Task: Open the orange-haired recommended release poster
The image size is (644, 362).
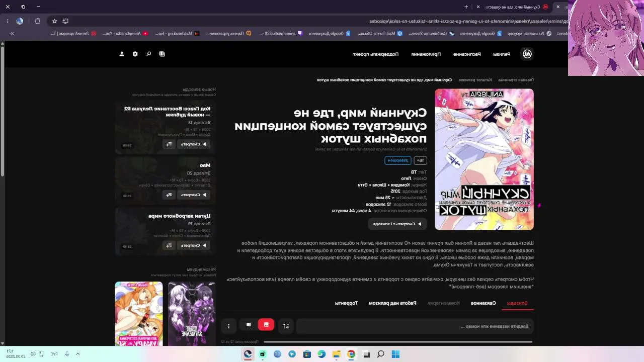Action: pyautogui.click(x=139, y=314)
